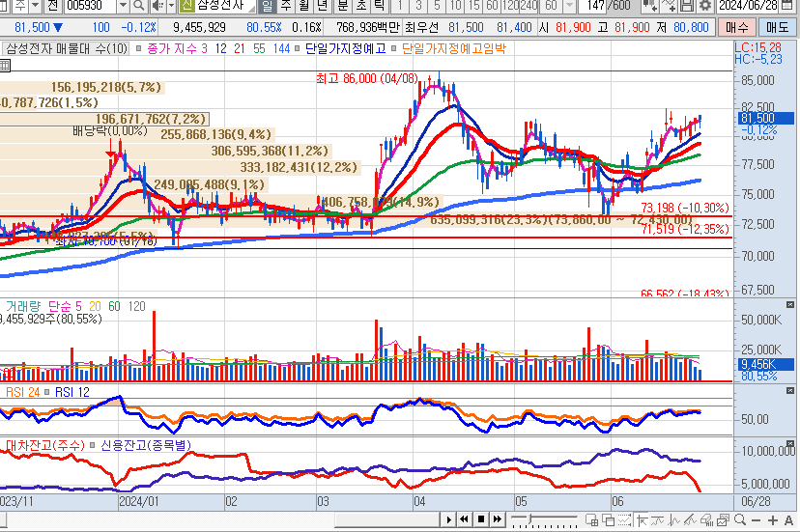The image size is (800, 532).
Task: Switch to 주 (weekly) chart period
Action: pos(285,7)
